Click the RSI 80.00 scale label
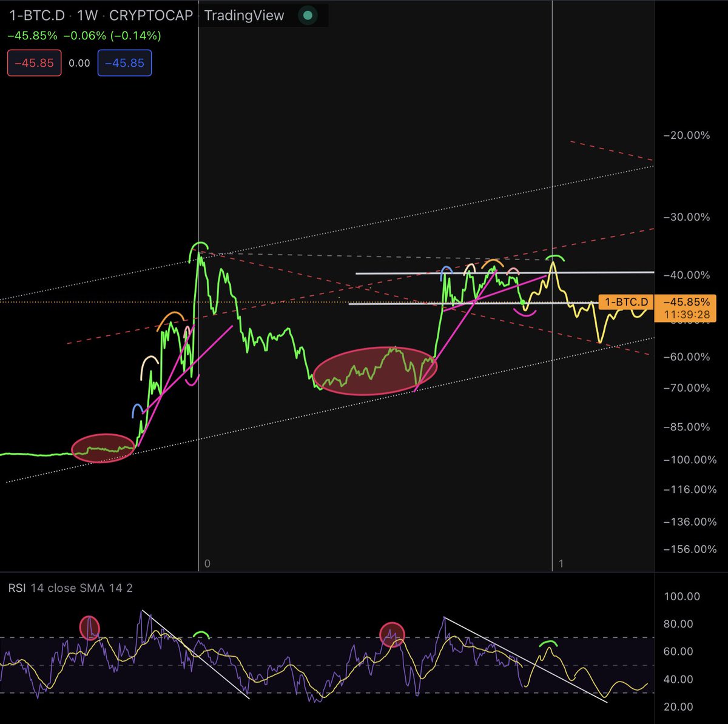This screenshot has width=728, height=724. tap(679, 624)
